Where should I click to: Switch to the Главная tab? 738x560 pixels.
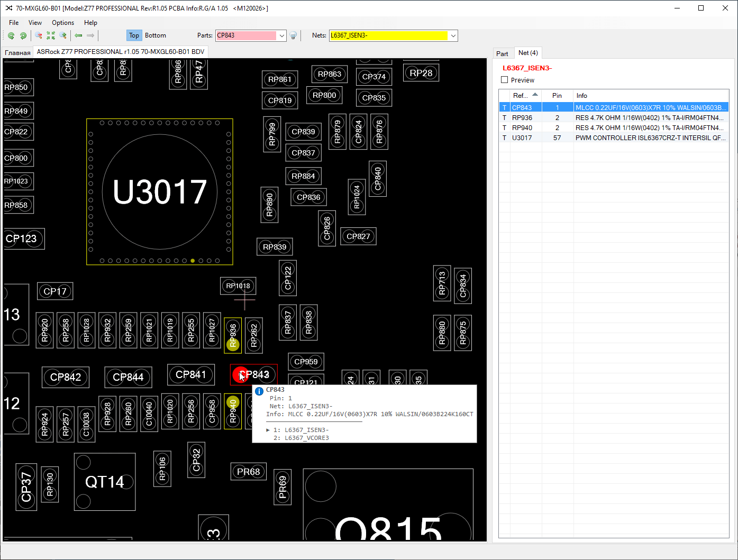[17, 52]
